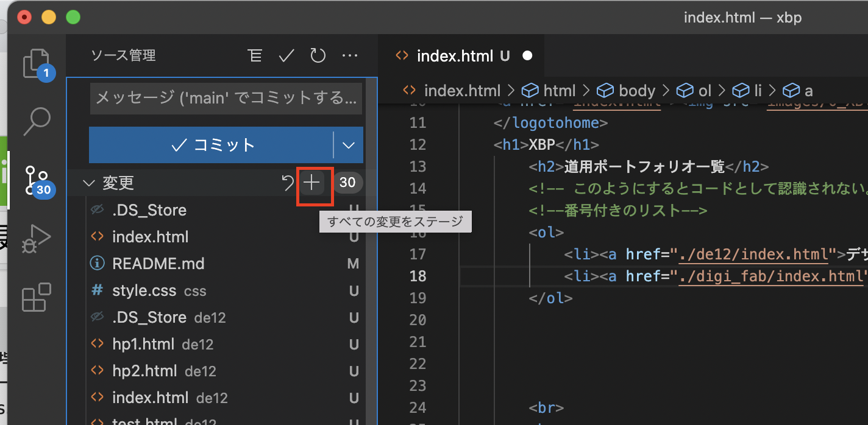Open the Source Control more actions menu
This screenshot has width=868, height=425.
coord(349,55)
